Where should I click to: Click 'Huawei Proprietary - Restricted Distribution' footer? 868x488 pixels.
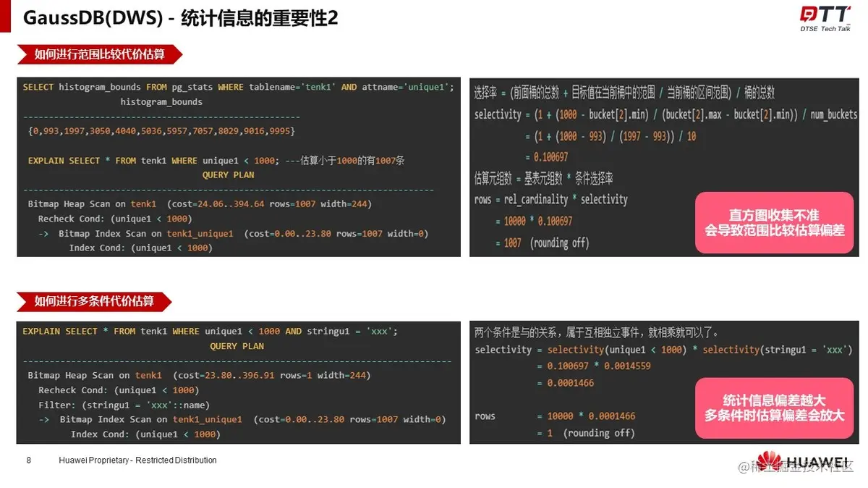137,460
